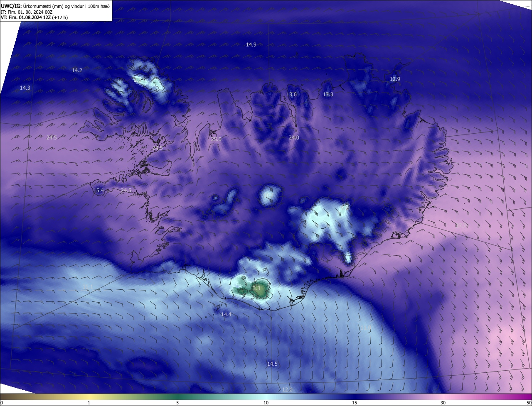The image size is (532, 406).
Task: Click the VT: Fim. 01.08.2024 12Z (+12 h) line
Action: (x=34, y=17)
